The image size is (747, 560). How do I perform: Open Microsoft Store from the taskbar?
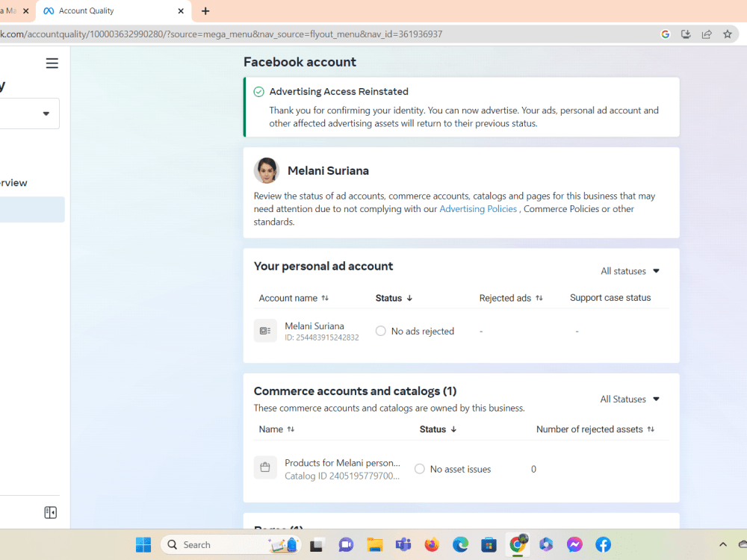point(489,544)
